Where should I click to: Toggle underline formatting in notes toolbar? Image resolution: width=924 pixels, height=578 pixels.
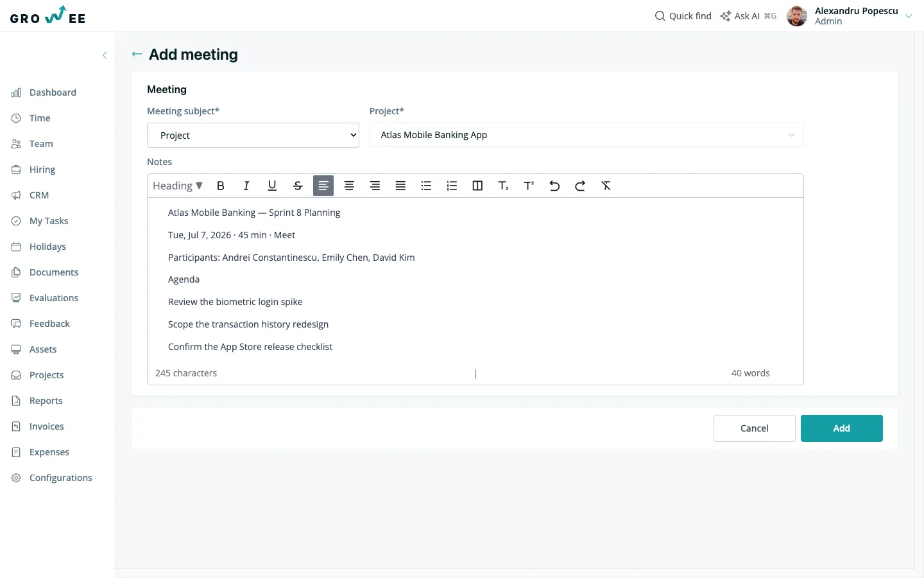click(272, 186)
